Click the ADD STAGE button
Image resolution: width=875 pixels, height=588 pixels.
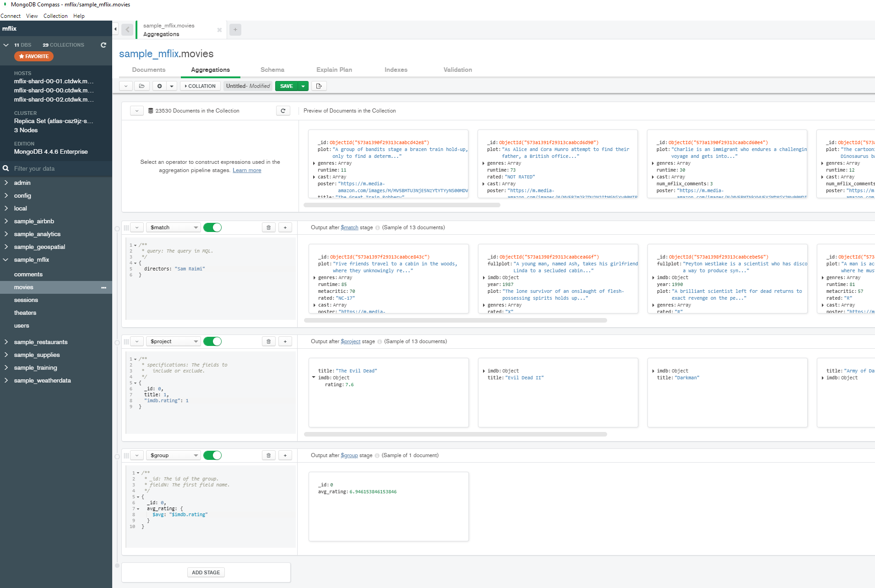tap(206, 572)
